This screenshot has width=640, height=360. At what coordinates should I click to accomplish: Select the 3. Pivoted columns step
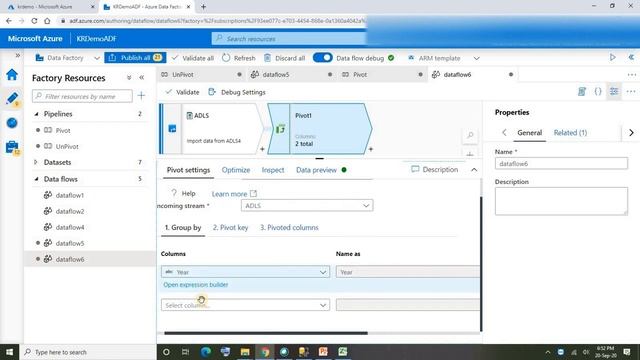click(289, 228)
